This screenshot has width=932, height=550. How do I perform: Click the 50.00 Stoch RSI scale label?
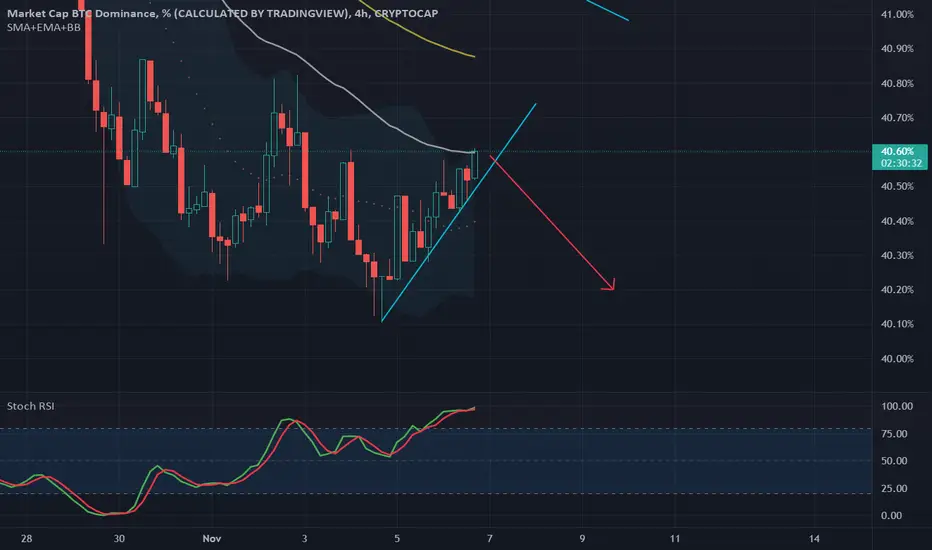894,461
